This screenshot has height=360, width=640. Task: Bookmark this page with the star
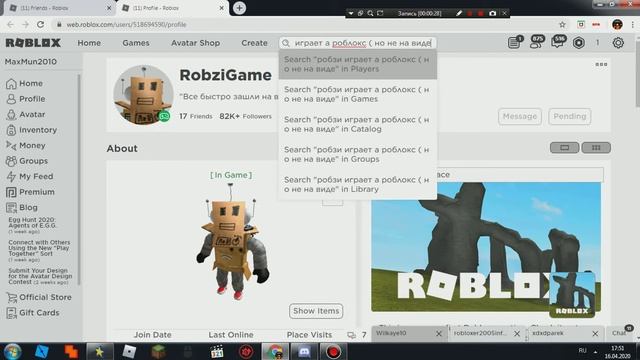point(562,24)
